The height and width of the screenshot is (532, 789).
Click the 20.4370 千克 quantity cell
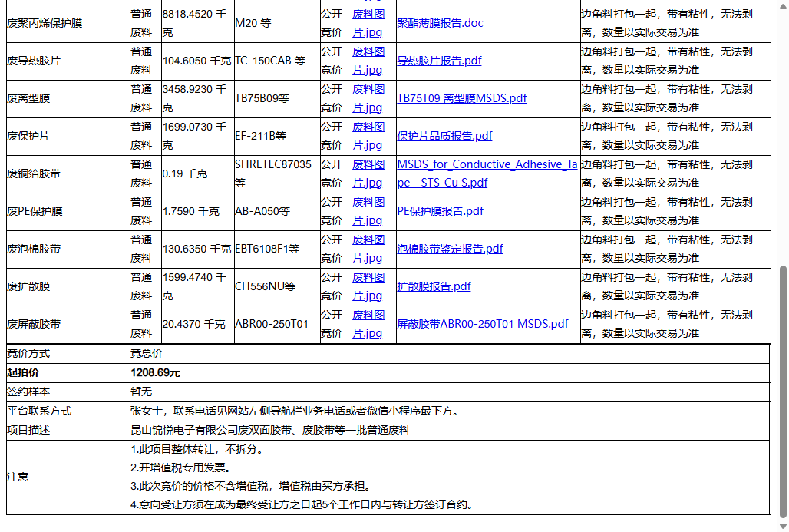pos(198,324)
